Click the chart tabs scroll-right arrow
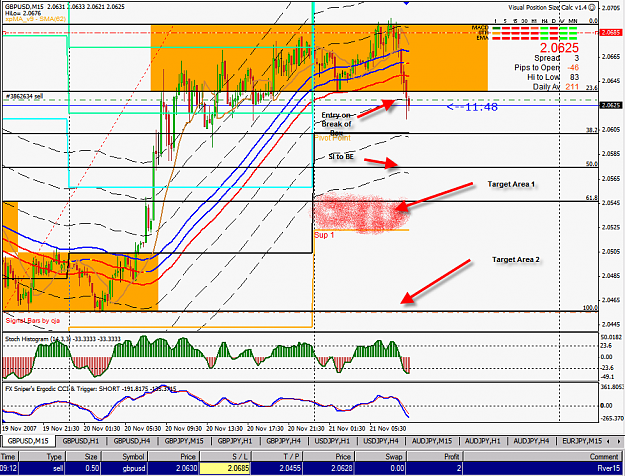625x476 pixels. [619, 441]
